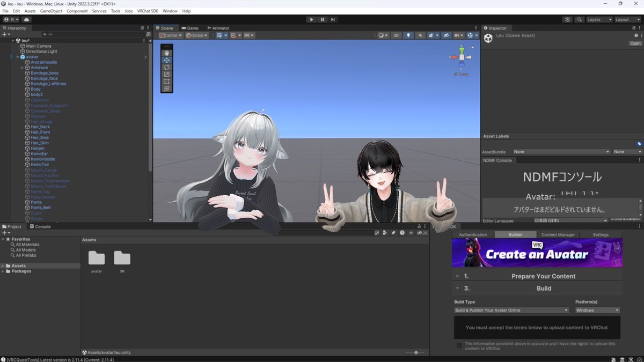Open the SDK Settings tab

tap(601, 234)
